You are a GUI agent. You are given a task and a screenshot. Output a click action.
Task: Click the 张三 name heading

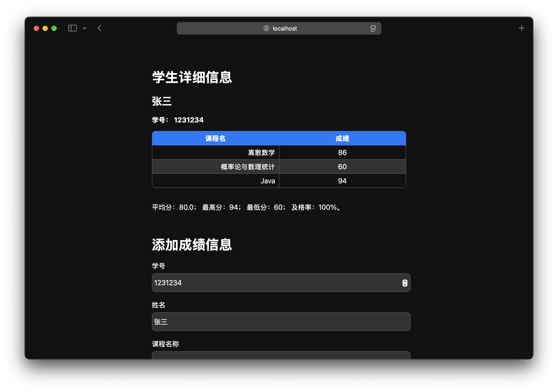(162, 101)
